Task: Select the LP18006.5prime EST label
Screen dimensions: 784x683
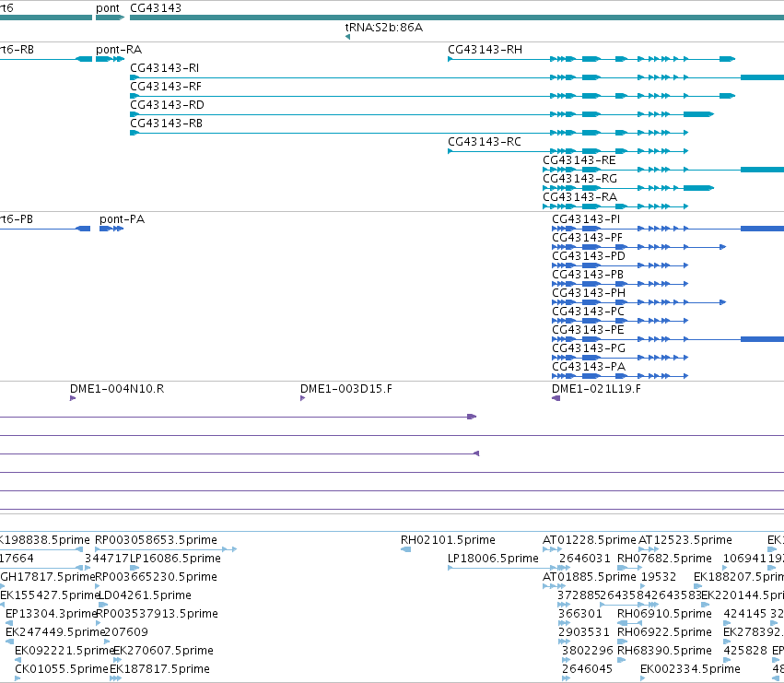Action: [493, 559]
